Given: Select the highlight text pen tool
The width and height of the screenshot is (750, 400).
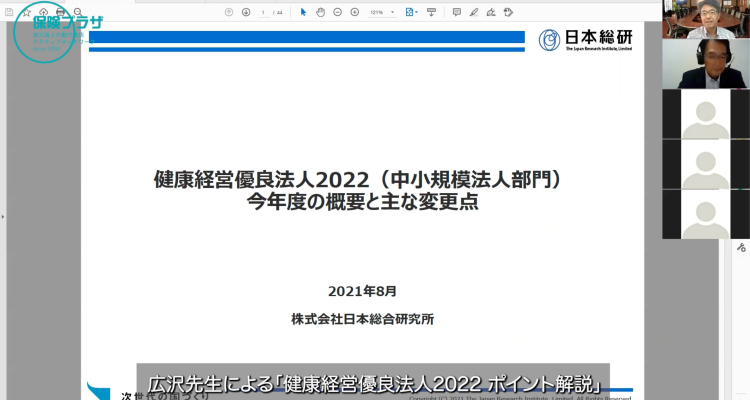Looking at the screenshot, I should coord(472,12).
